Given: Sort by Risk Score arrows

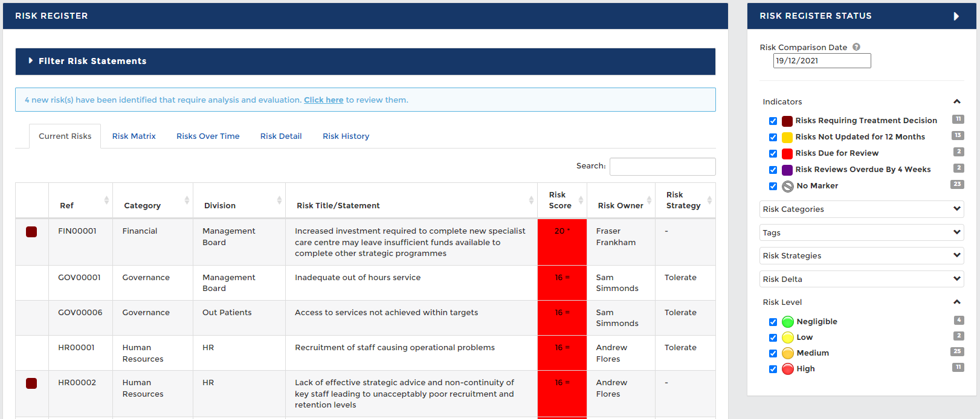Looking at the screenshot, I should [x=581, y=200].
